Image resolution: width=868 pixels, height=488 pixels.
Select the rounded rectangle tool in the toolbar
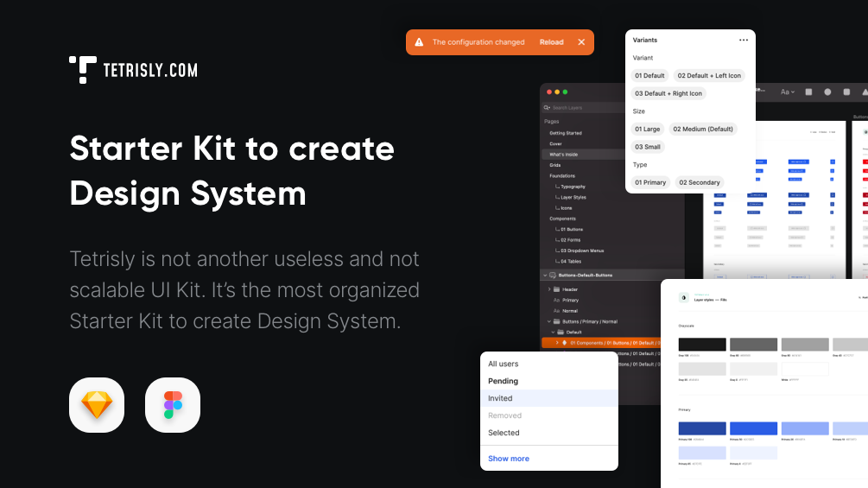click(846, 92)
